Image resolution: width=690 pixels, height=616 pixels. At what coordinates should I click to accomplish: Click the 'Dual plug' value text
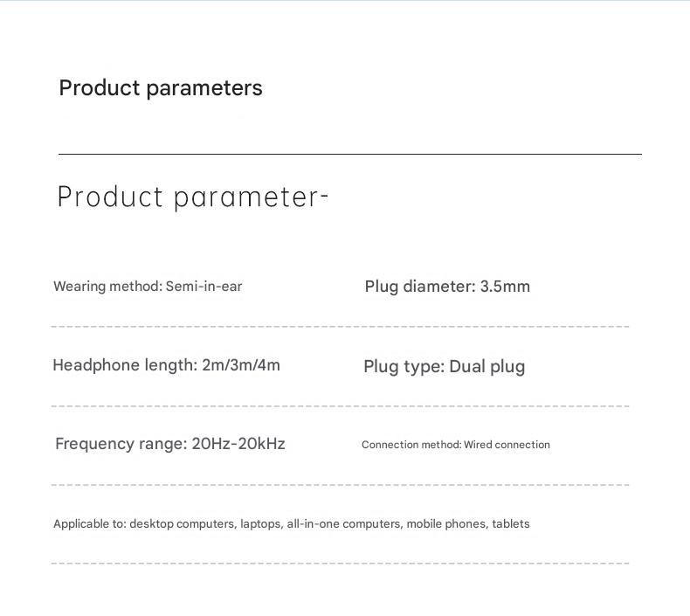click(x=486, y=367)
